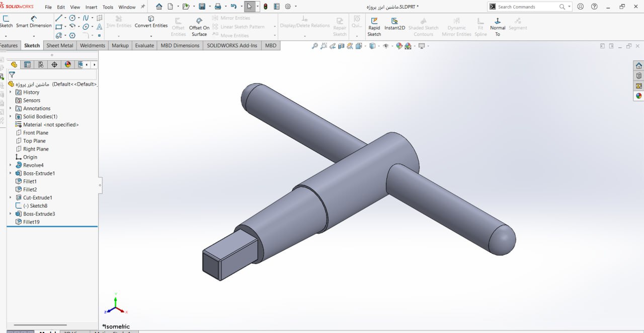Switch to the SOLIDWORKS Add-Ins tab
This screenshot has width=644, height=333.
tap(232, 45)
